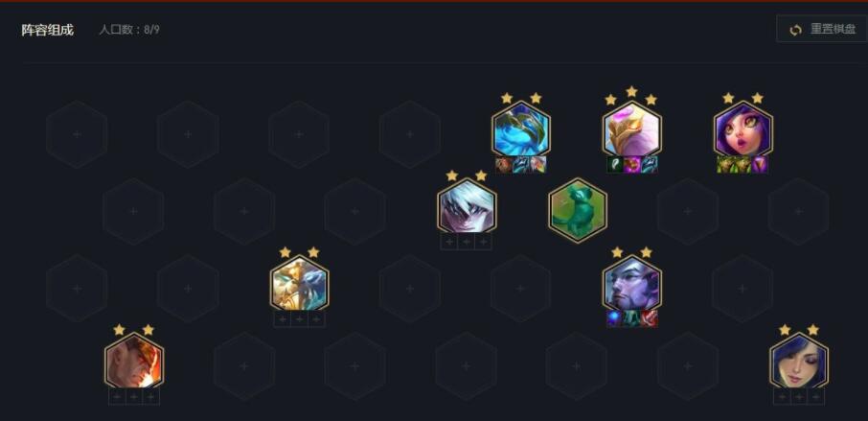Image resolution: width=868 pixels, height=421 pixels.
Task: Select the golden dragon champion hex
Action: click(299, 284)
